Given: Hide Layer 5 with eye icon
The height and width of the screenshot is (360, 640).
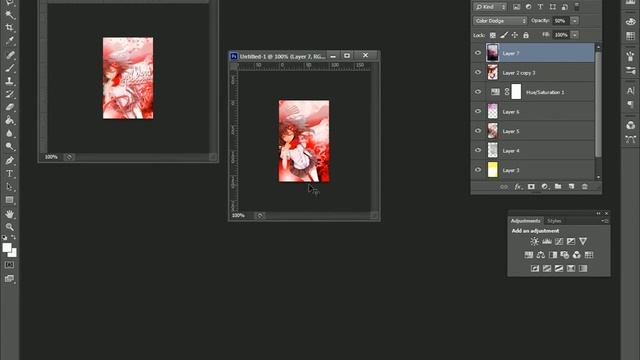Looking at the screenshot, I should tap(478, 131).
